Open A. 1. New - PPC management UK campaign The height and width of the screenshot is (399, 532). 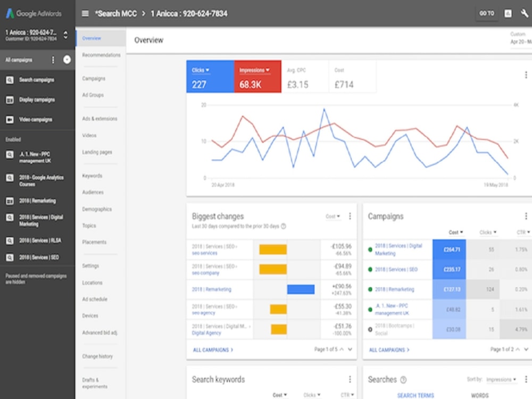click(x=35, y=157)
